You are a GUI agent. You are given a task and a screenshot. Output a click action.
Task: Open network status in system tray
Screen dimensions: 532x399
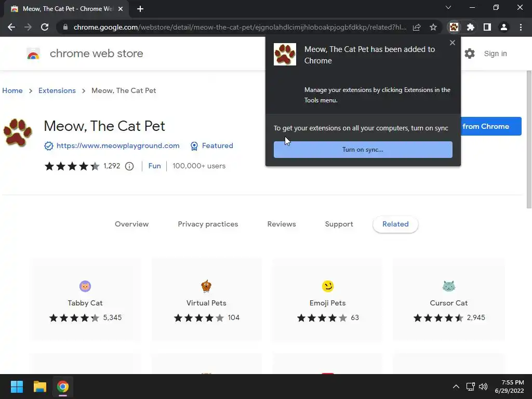pyautogui.click(x=471, y=387)
